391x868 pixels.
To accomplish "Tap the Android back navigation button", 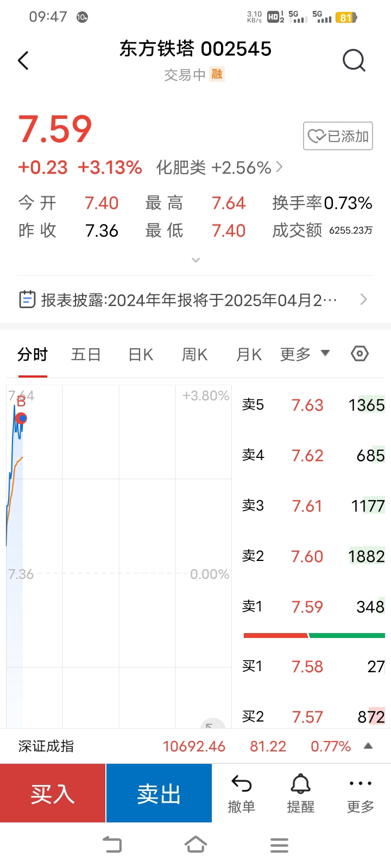I will point(112,845).
